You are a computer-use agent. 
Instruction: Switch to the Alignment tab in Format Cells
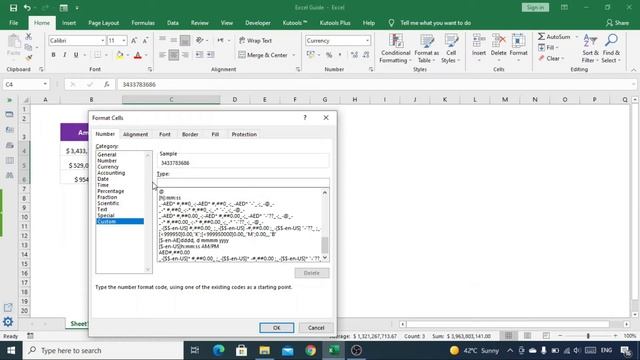coord(136,134)
